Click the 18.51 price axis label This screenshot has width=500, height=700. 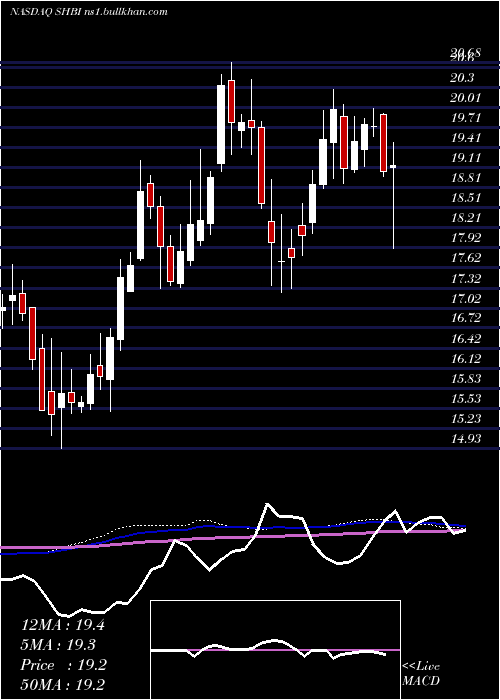(x=466, y=198)
